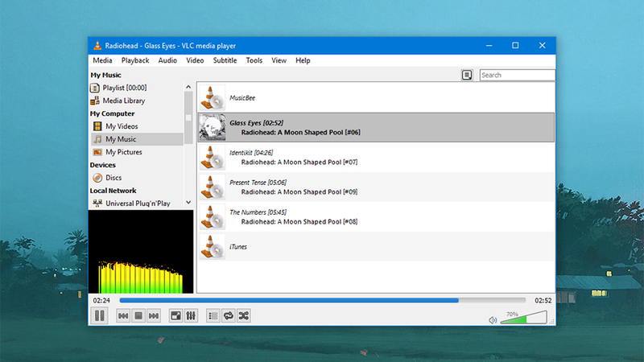Select the MusicBee playlist entry
644x362 pixels.
[x=376, y=97]
